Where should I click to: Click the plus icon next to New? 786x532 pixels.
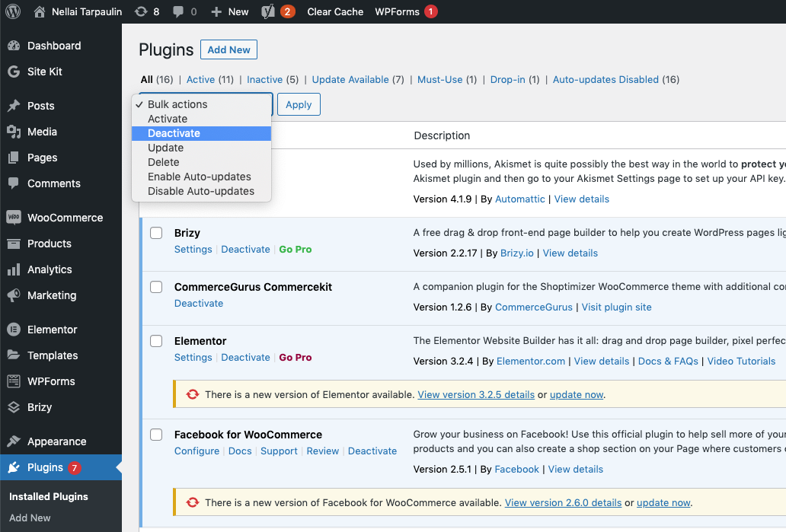216,11
